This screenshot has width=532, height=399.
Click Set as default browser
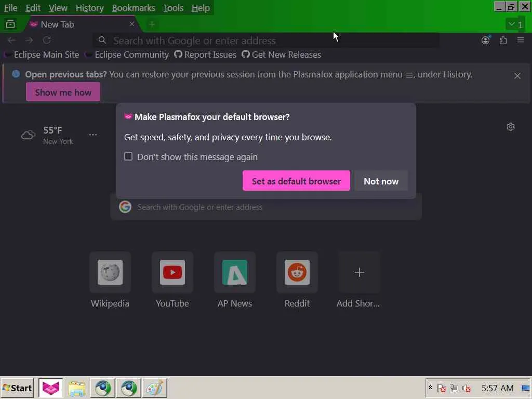click(x=296, y=181)
